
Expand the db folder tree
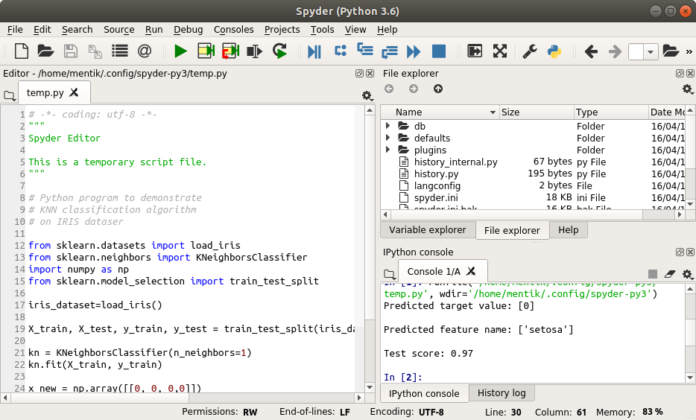[x=388, y=127]
